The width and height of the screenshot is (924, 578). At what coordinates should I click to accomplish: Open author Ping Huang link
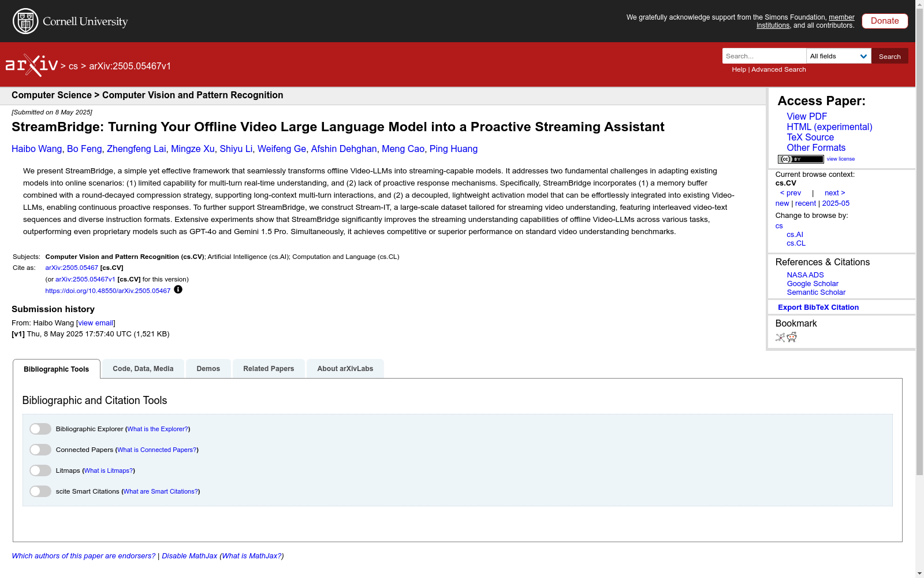point(453,149)
